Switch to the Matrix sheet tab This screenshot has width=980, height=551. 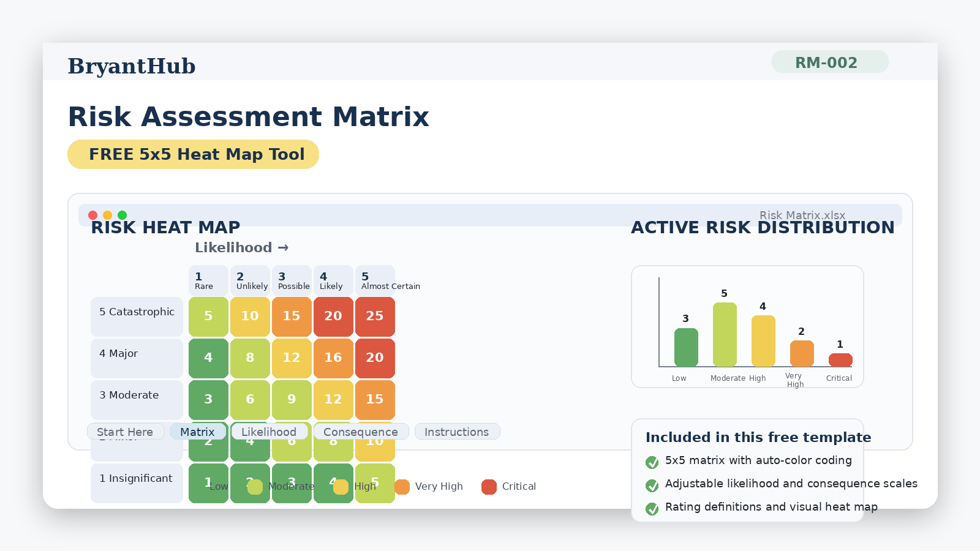197,432
